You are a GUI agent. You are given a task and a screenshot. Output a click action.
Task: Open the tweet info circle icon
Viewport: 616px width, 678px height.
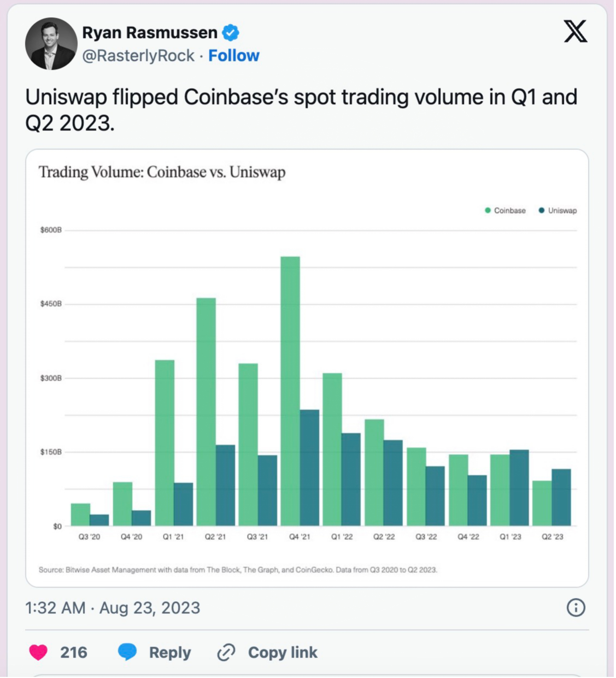click(x=576, y=608)
